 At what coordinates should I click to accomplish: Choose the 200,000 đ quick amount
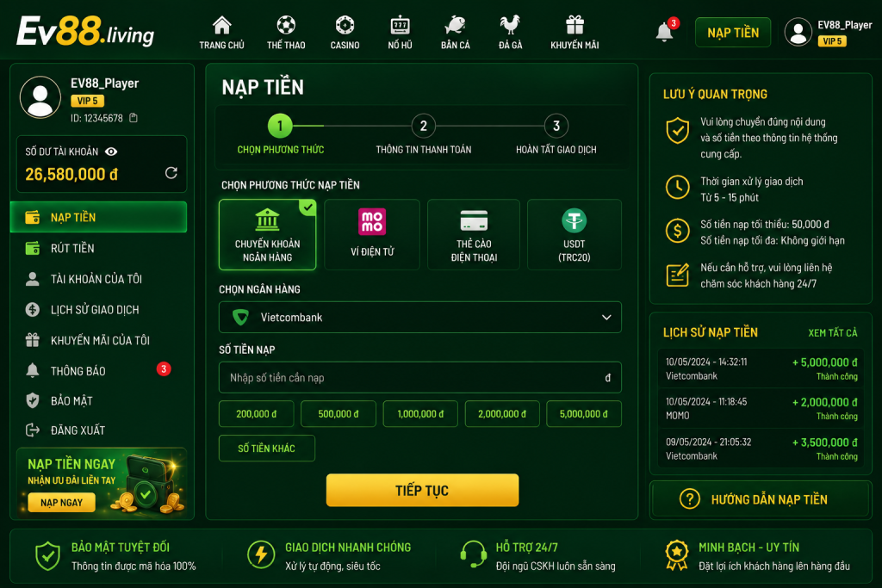(x=256, y=414)
